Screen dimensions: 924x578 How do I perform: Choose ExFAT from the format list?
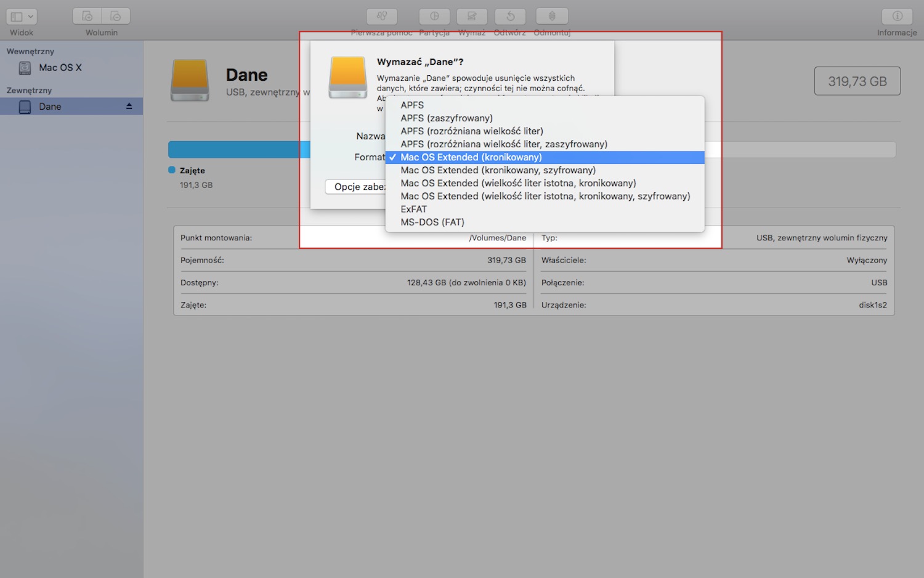pos(413,210)
